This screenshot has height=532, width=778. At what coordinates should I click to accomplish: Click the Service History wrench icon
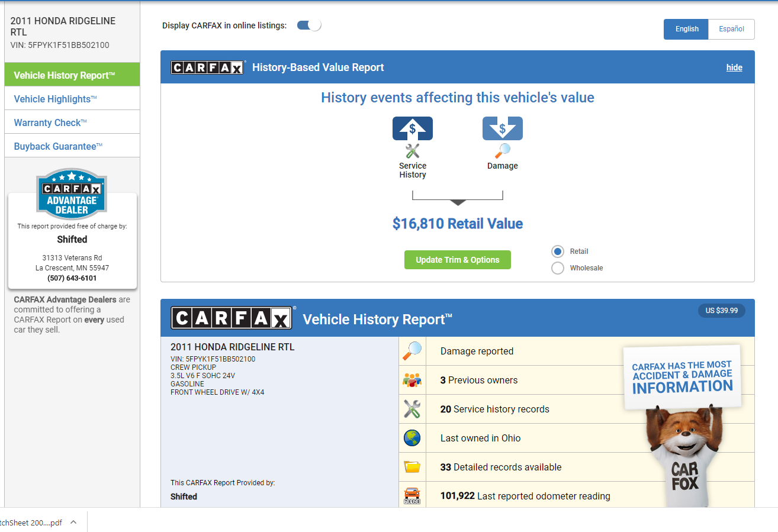tap(412, 151)
